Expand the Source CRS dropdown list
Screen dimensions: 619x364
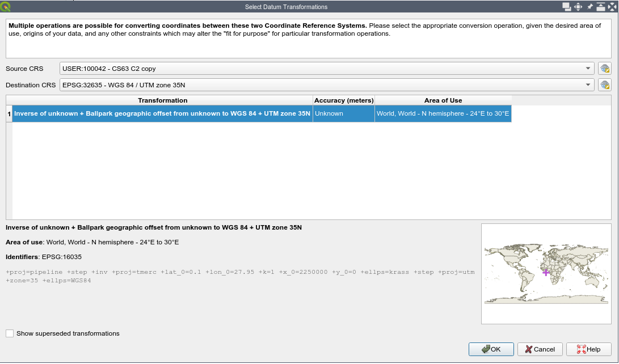click(589, 68)
